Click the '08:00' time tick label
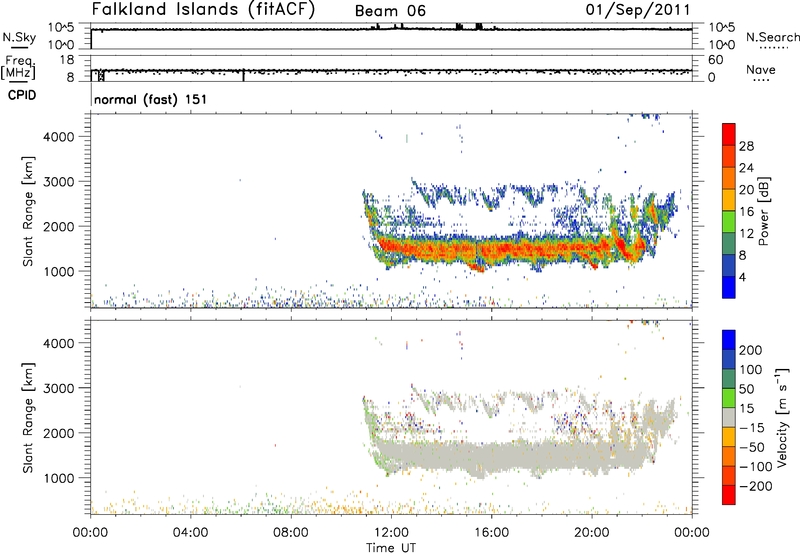The height and width of the screenshot is (554, 800). point(291,533)
